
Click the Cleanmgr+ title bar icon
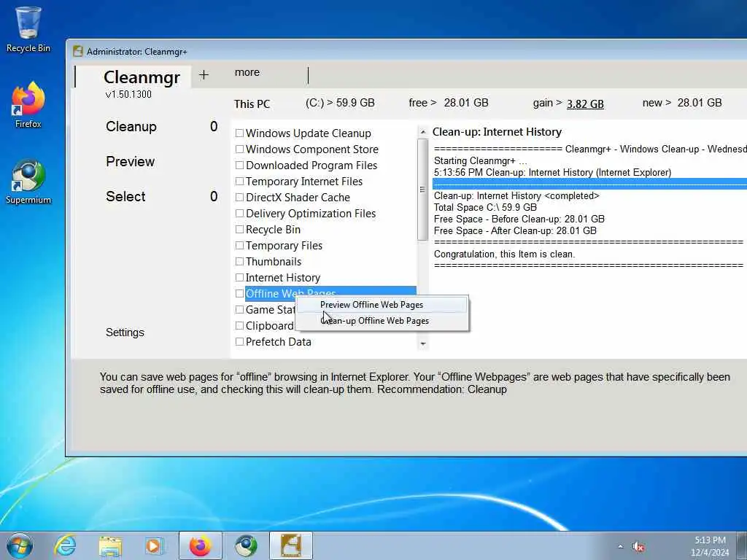78,52
